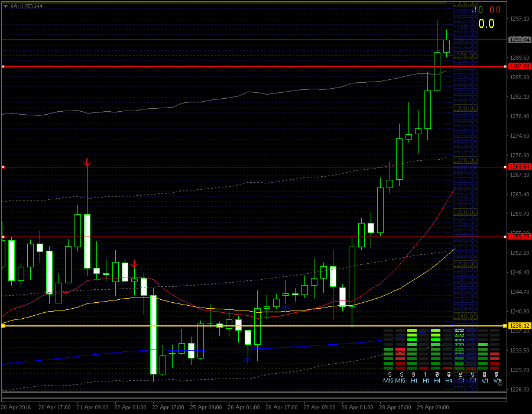Click the small red 0.0 readout
This screenshot has height=414, width=532.
point(495,10)
